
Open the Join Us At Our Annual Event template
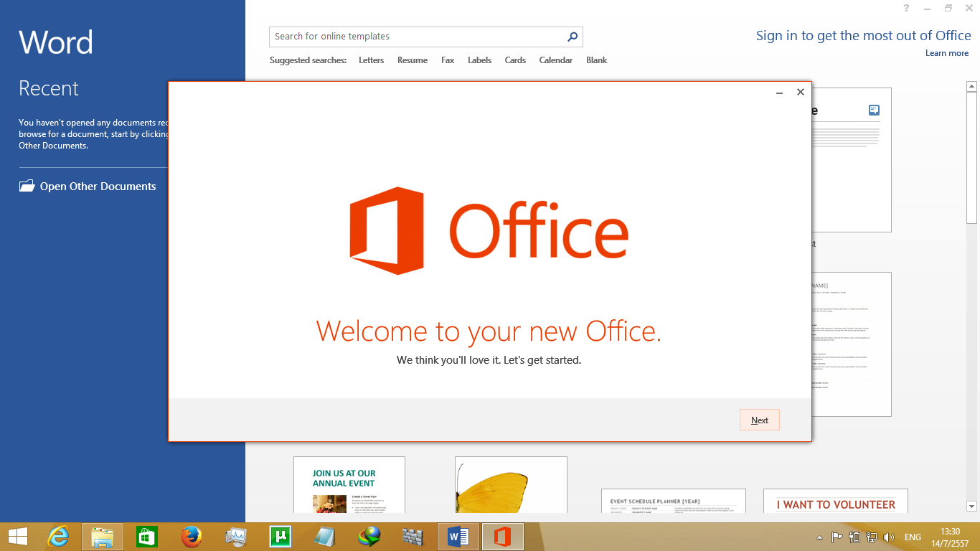[349, 484]
